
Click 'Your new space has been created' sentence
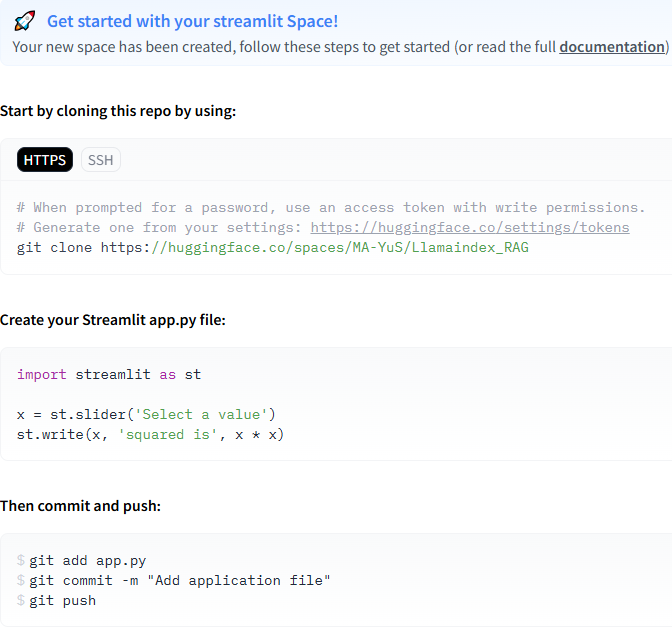pos(341,47)
